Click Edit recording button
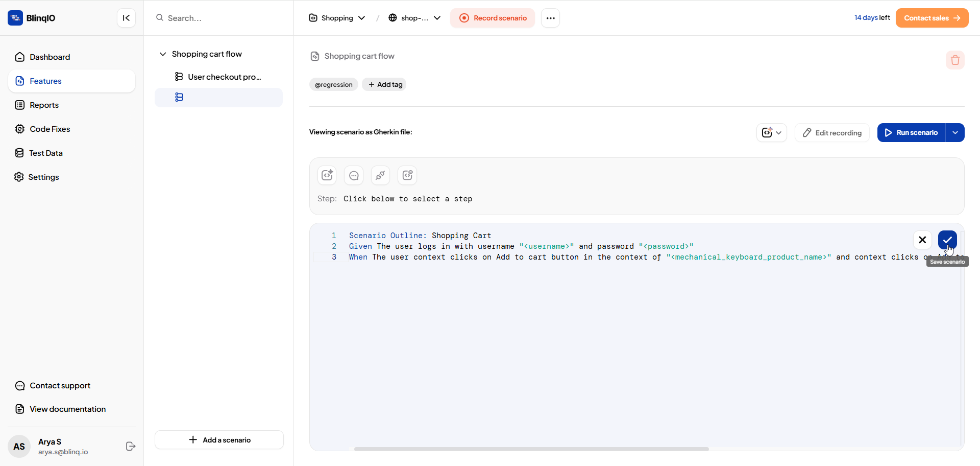Screen dimensions: 980x466 pos(832,133)
